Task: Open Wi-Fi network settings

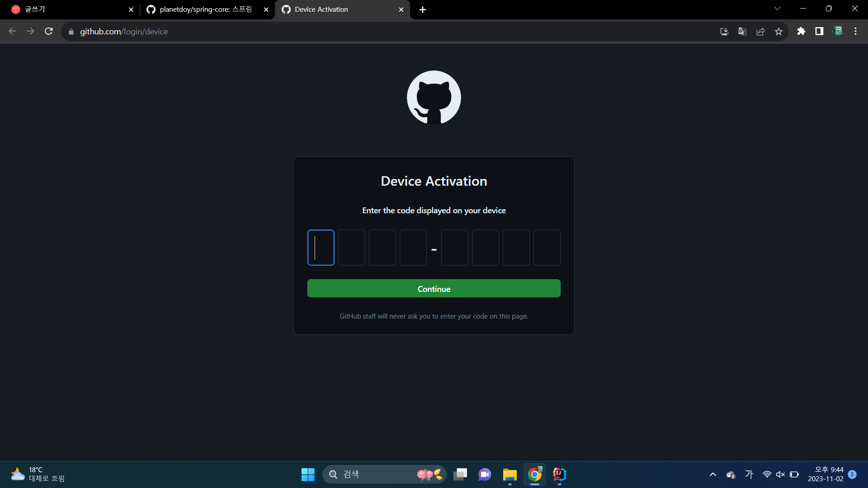Action: click(x=767, y=474)
